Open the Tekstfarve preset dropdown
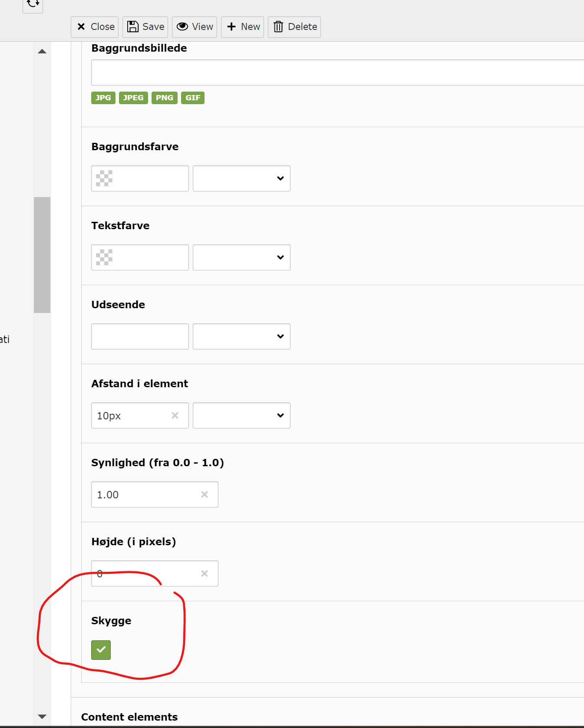The width and height of the screenshot is (584, 728). [241, 257]
